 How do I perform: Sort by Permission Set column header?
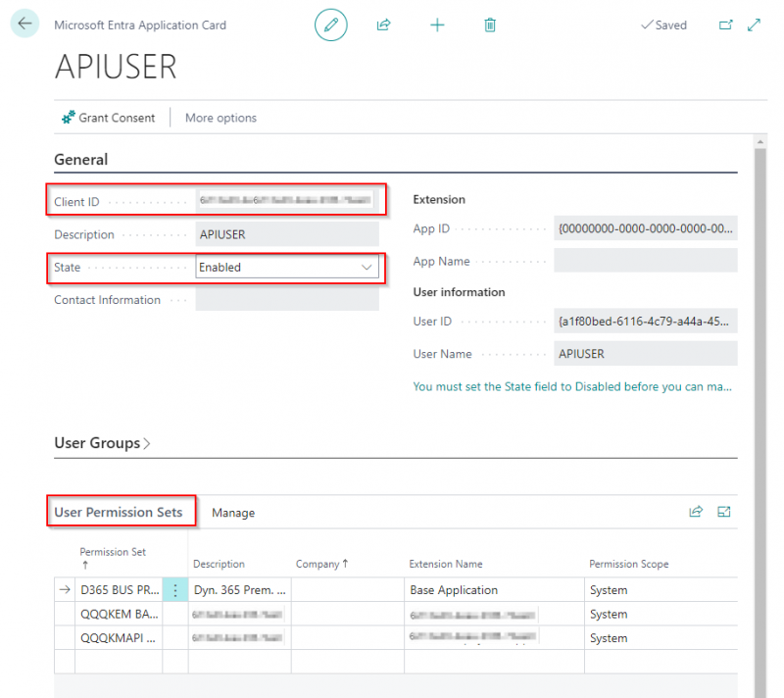point(112,553)
